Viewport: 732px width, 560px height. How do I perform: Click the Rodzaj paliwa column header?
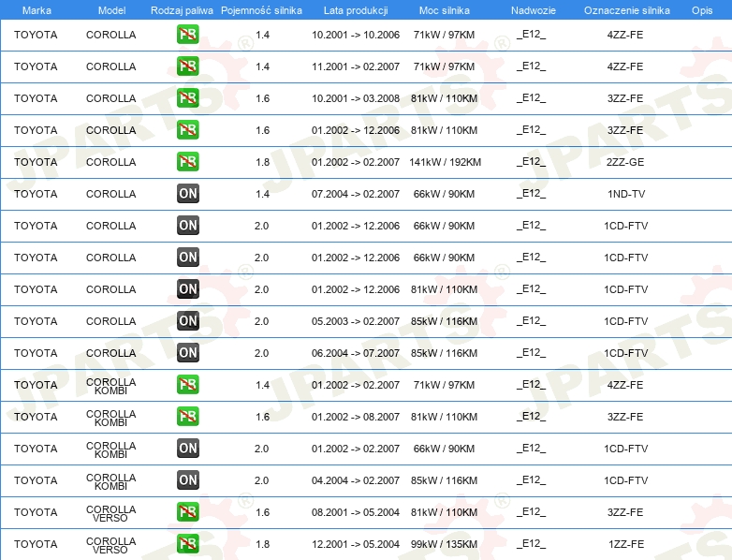coord(182,10)
